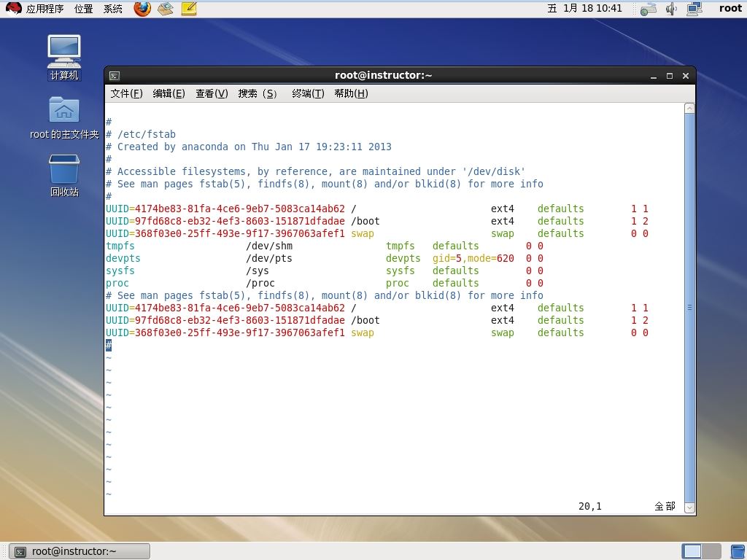The width and height of the screenshot is (747, 560).
Task: Open the 查看(V) menu in terminal
Action: (212, 93)
